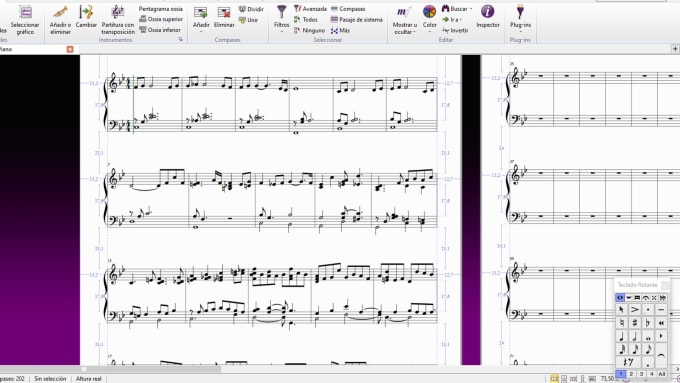Open the Filtros dropdown
Screen dimensions: 680x383
(281, 20)
